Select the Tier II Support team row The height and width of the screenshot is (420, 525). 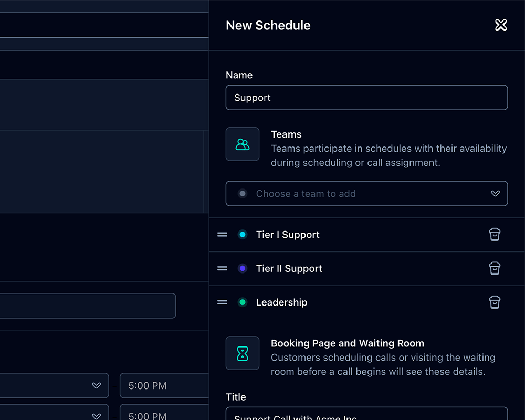[367, 268]
